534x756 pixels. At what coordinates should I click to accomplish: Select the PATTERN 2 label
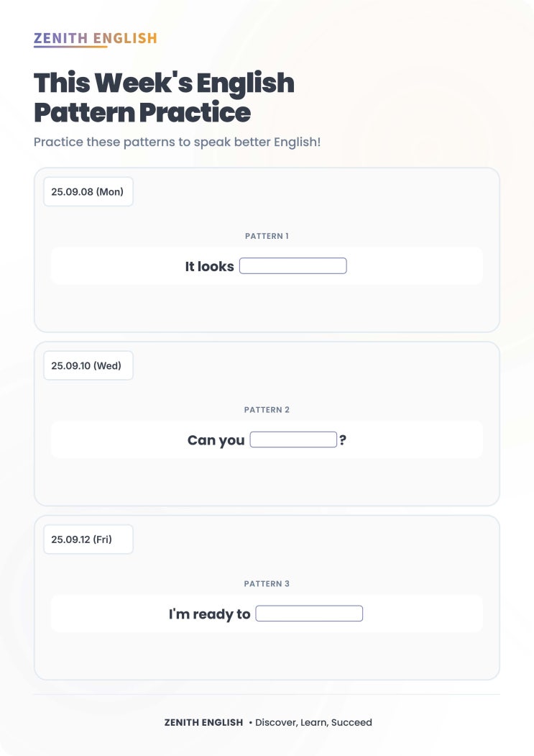tap(267, 409)
